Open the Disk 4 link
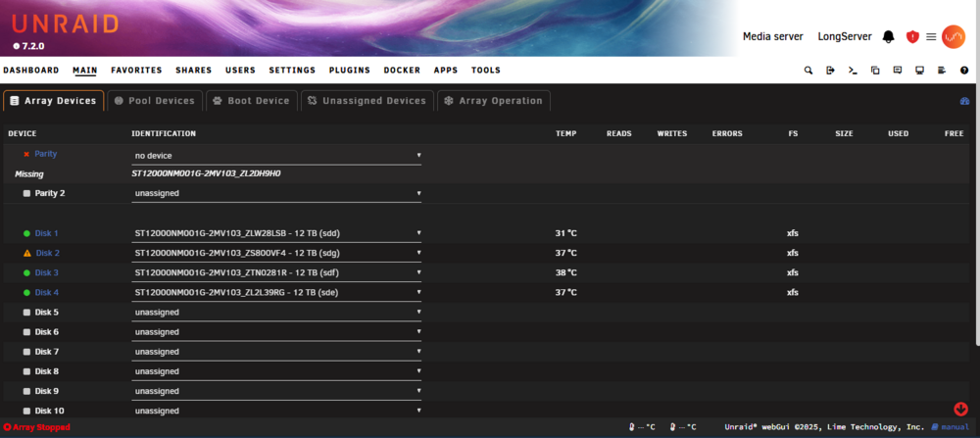 (46, 292)
